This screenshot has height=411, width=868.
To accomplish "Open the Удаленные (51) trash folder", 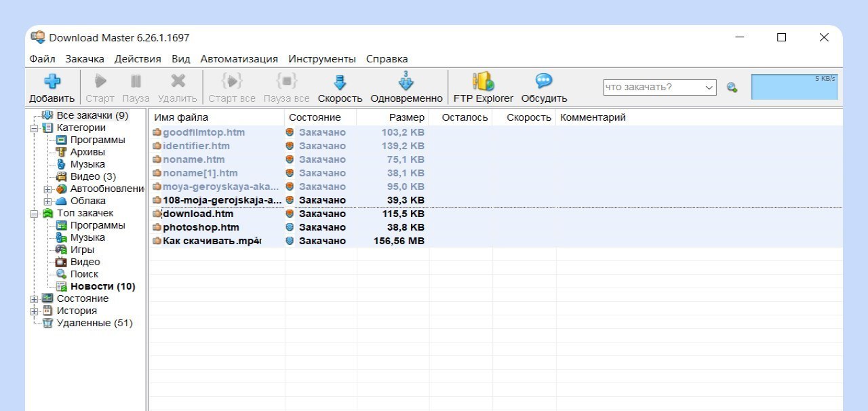I will (x=94, y=323).
